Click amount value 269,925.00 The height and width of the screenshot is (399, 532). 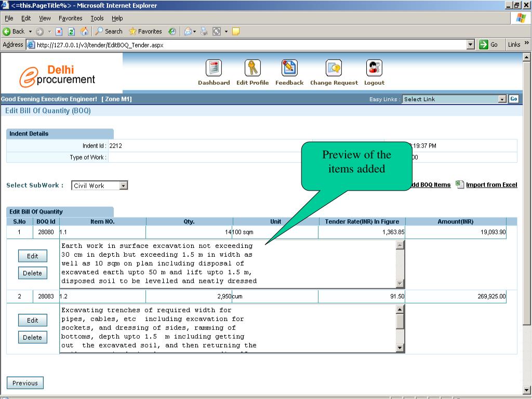point(491,296)
